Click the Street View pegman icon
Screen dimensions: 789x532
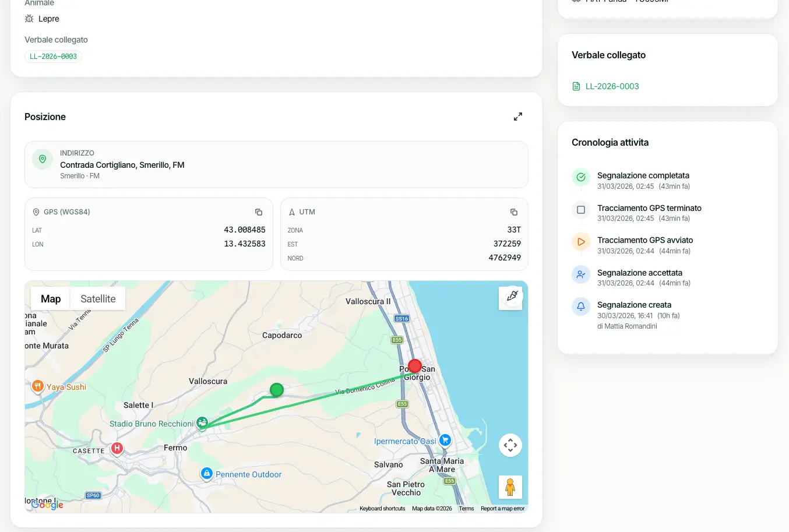(x=510, y=487)
